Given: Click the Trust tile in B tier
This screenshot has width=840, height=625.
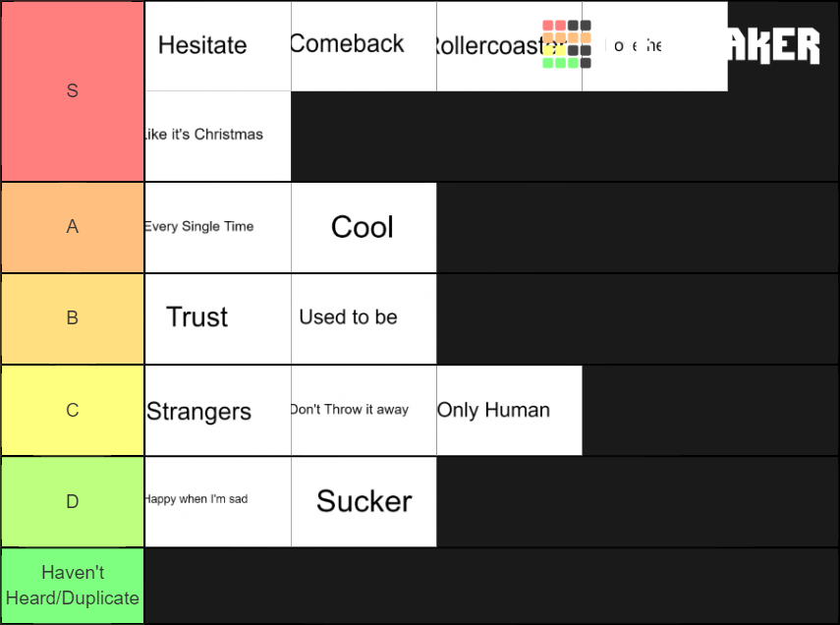Looking at the screenshot, I should coord(218,319).
